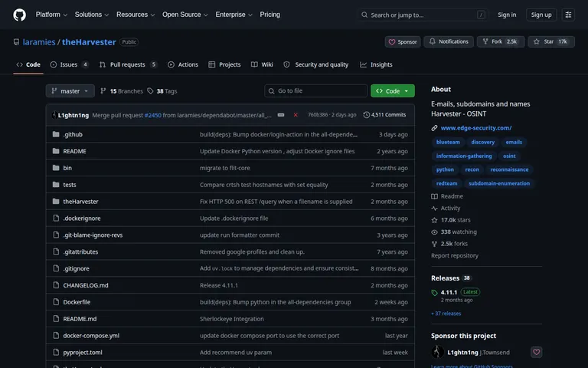This screenshot has width=588, height=368.
Task: Click the Sign in link
Action: click(507, 15)
